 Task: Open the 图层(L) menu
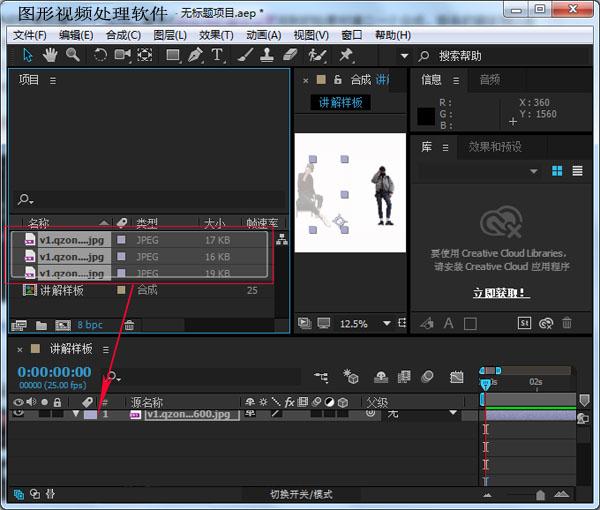pyautogui.click(x=170, y=36)
